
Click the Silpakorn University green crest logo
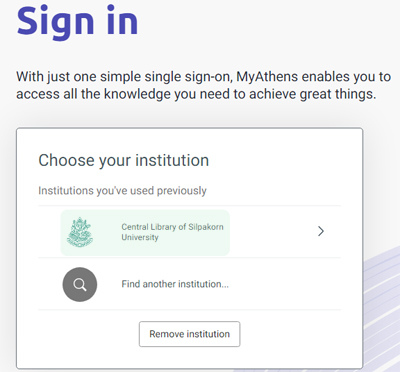[x=80, y=232]
